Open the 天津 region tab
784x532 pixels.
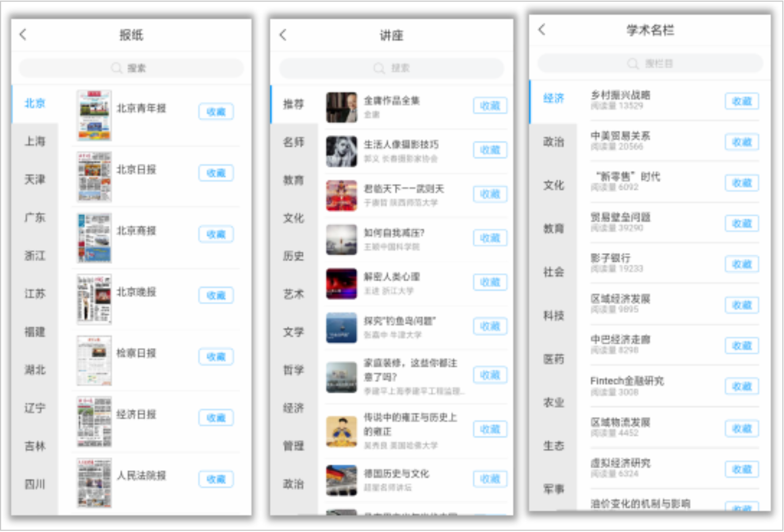35,179
